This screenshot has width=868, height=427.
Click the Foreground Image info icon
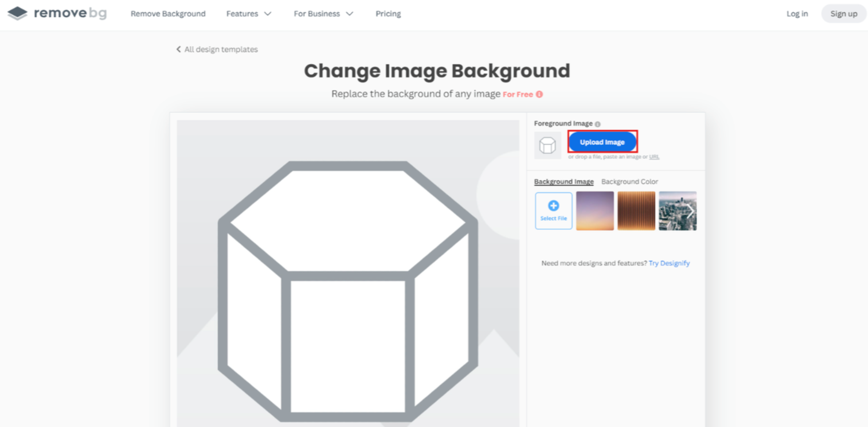(597, 124)
